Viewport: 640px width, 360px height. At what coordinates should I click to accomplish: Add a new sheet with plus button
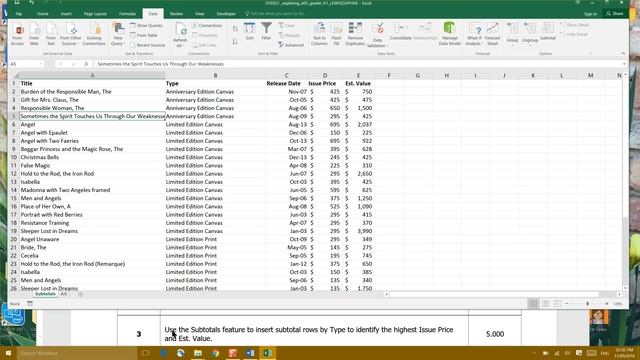(80, 294)
